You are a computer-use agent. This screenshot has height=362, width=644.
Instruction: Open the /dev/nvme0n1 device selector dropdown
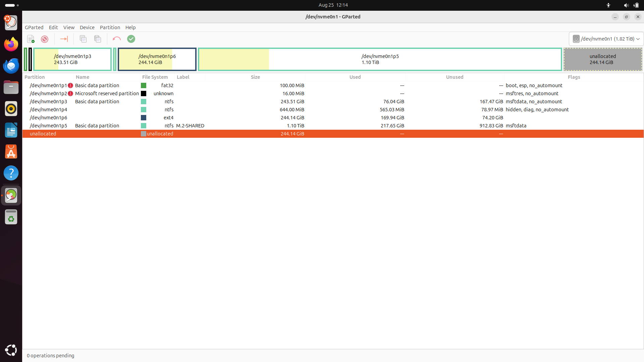606,39
